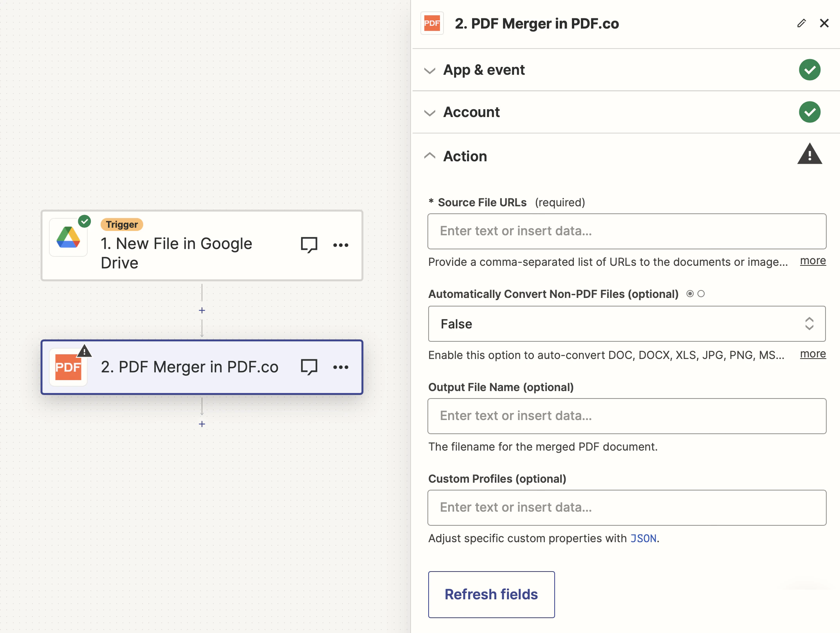This screenshot has height=633, width=840.
Task: Click the green check next to Account
Action: pyautogui.click(x=809, y=112)
